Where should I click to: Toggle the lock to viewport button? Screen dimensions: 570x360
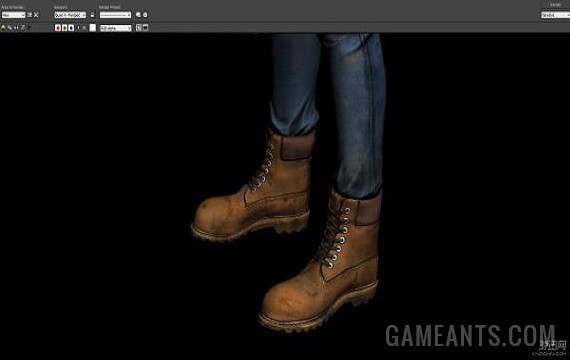92,15
